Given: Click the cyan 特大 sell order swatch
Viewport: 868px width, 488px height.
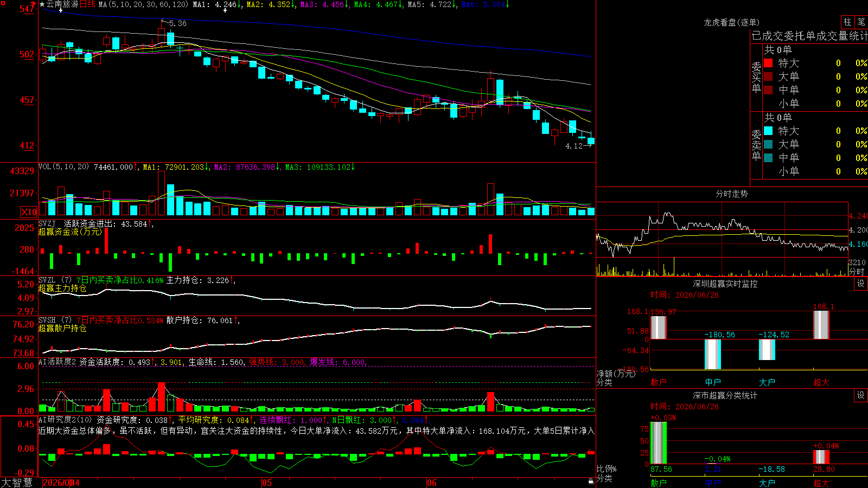Looking at the screenshot, I should coord(768,131).
